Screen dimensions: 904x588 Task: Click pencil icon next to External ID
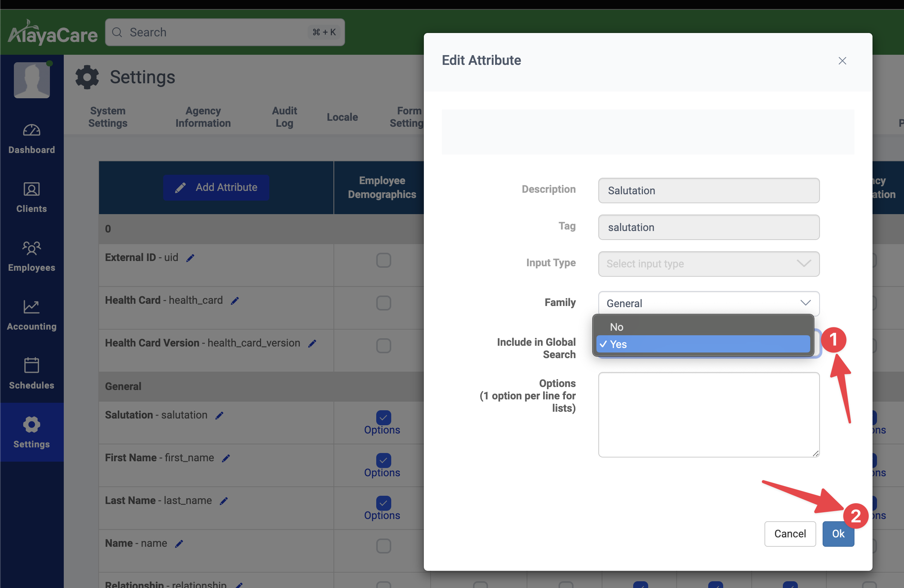point(190,258)
